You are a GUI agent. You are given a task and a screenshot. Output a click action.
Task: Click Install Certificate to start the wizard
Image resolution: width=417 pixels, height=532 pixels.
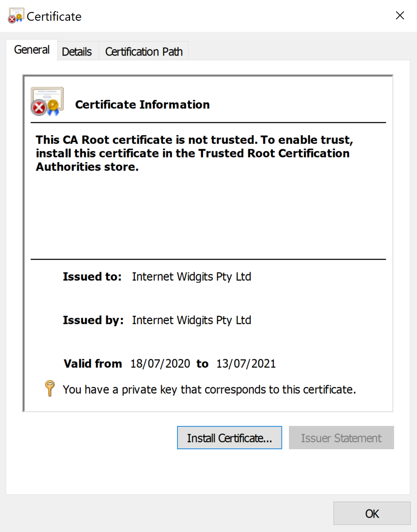coord(229,438)
